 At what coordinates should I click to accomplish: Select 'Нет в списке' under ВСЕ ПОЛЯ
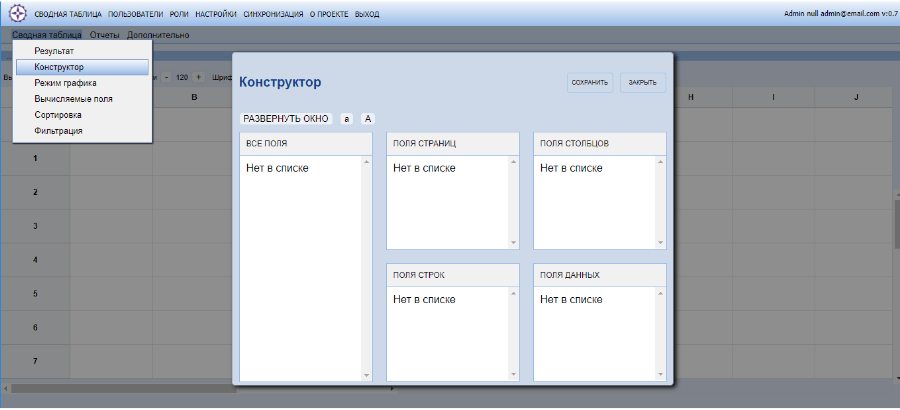[278, 168]
